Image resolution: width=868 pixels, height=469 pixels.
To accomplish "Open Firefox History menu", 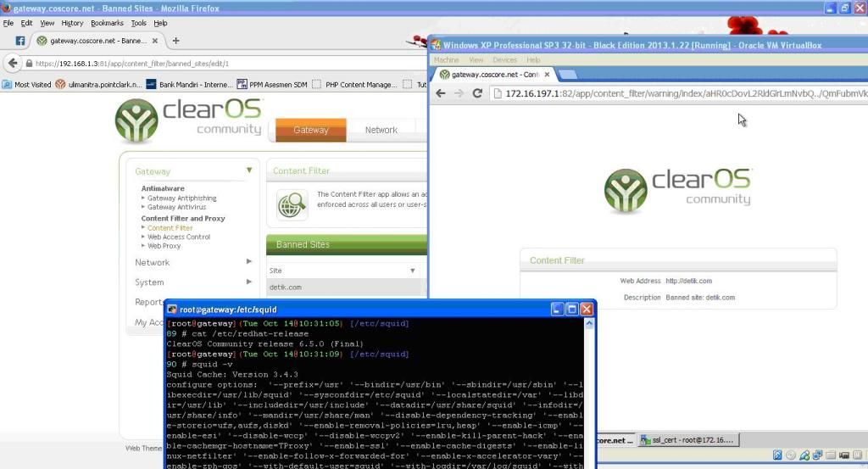I will [72, 23].
